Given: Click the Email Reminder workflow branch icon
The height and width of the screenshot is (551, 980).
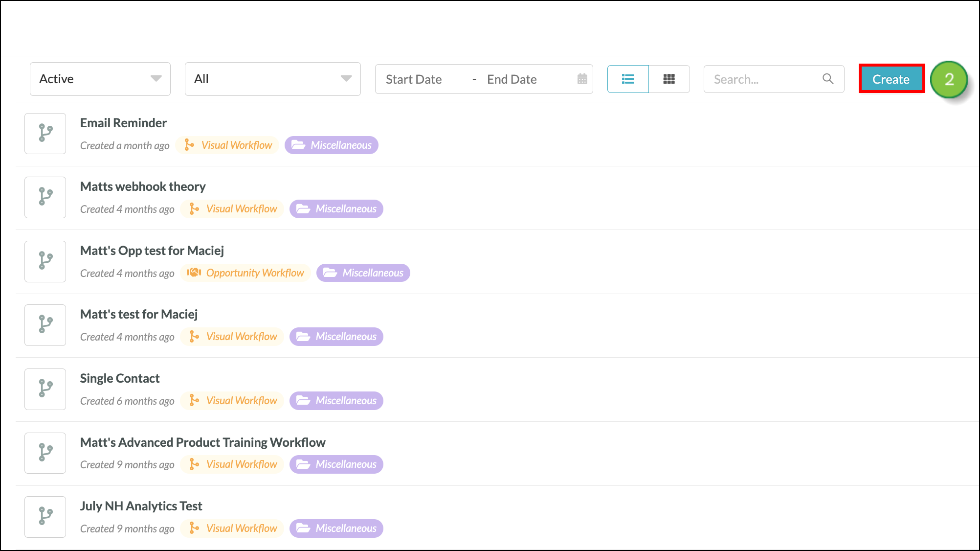Looking at the screenshot, I should tap(45, 133).
